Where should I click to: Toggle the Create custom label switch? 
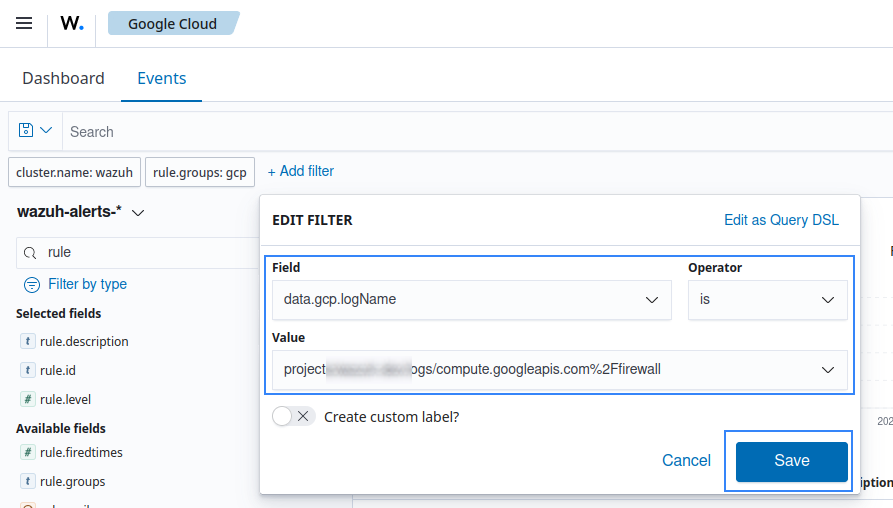293,416
